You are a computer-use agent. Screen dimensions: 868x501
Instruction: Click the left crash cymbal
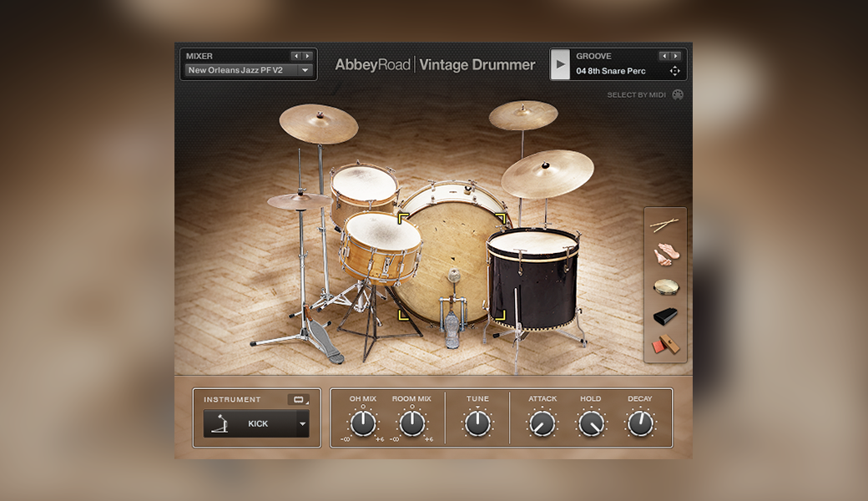318,124
